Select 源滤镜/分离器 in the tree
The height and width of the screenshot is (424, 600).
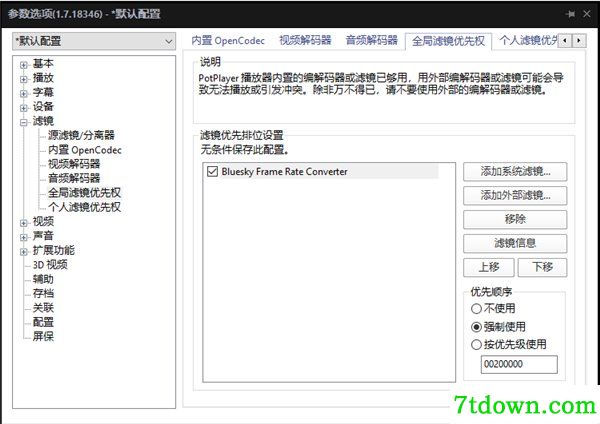(81, 135)
